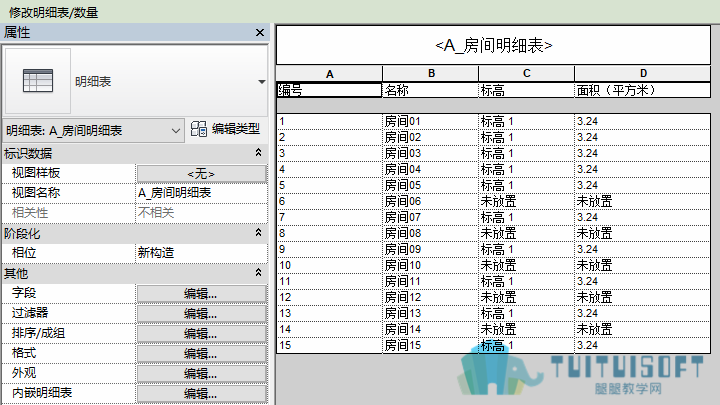Click the 视图样板 <无> button
The width and height of the screenshot is (720, 405).
click(201, 174)
